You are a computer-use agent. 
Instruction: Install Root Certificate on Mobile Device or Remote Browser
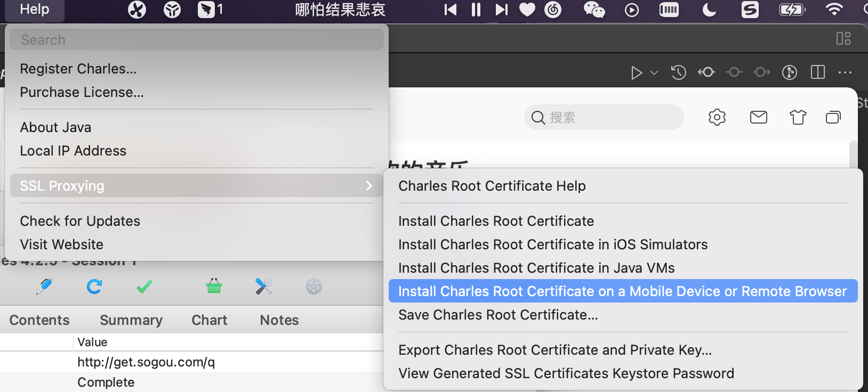point(623,291)
